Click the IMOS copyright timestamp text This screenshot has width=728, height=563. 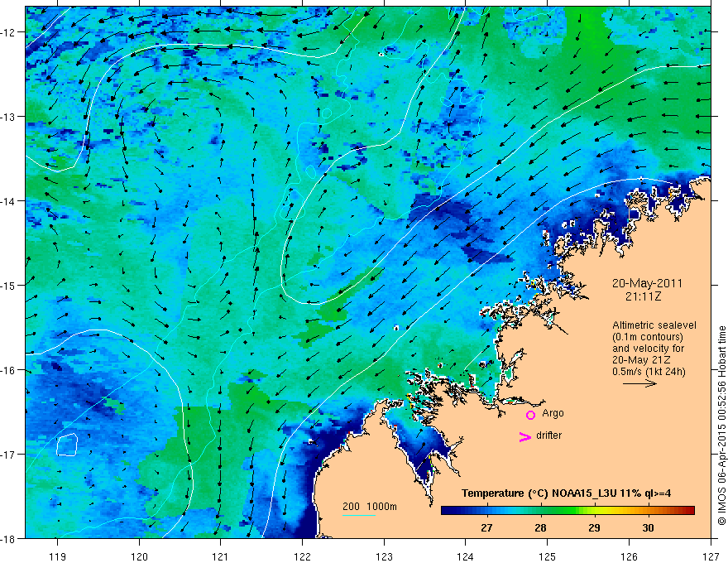[x=722, y=426]
